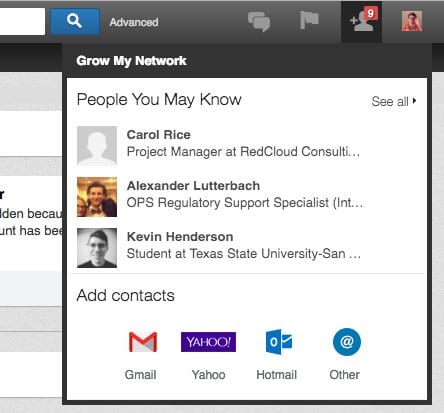Click the arrow next to See all
Viewport: 444px width, 413px height.
(x=414, y=100)
